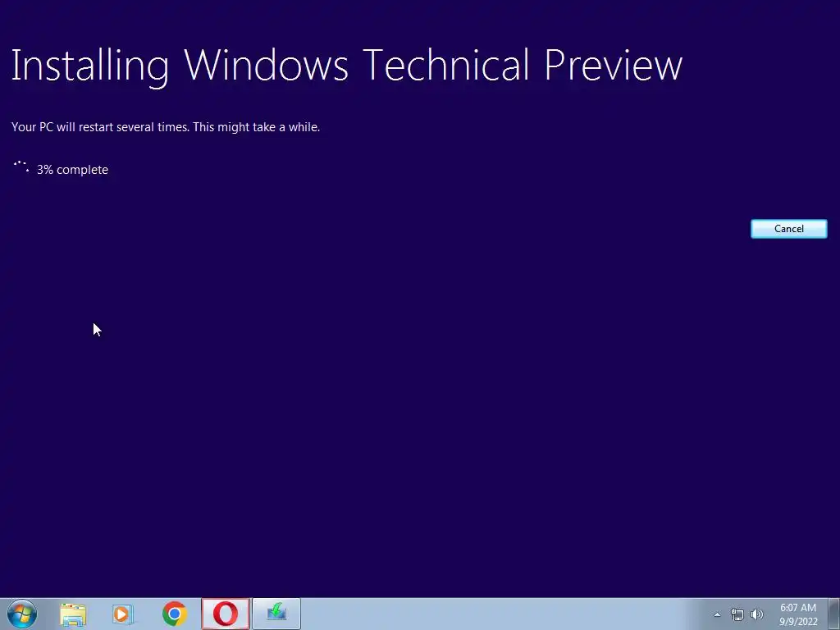Open Google Chrome from the taskbar

(x=174, y=614)
